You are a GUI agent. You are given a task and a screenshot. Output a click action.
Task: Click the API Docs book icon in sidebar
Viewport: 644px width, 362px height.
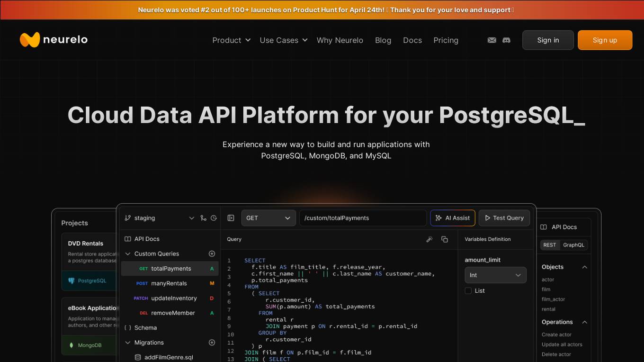click(128, 239)
